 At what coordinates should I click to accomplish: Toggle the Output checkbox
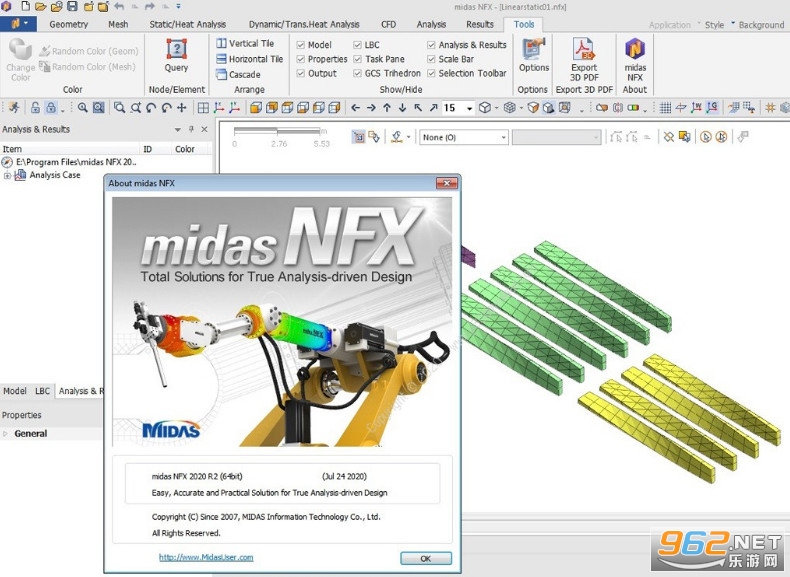coord(301,73)
